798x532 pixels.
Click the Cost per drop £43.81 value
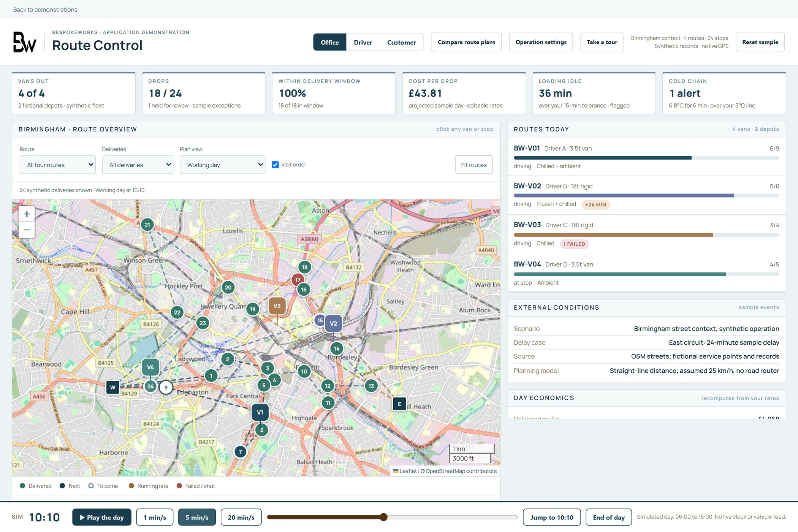(x=425, y=93)
